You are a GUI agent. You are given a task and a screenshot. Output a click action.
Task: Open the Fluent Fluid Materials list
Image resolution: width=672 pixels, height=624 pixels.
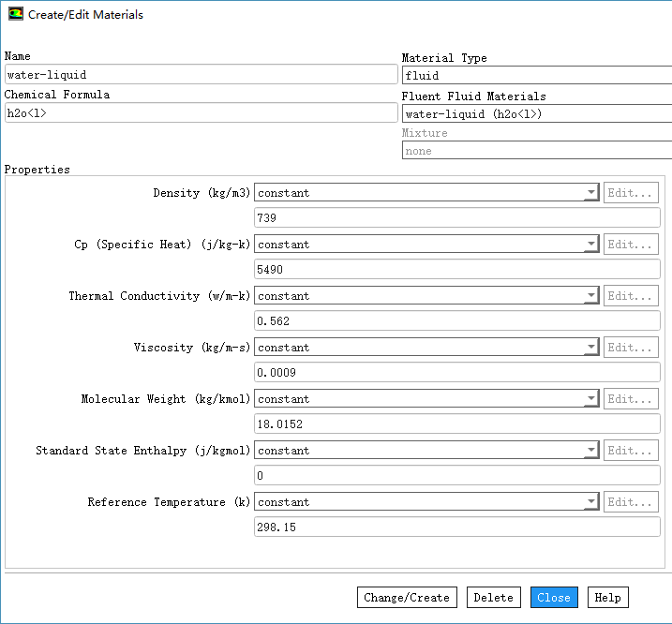(x=536, y=114)
